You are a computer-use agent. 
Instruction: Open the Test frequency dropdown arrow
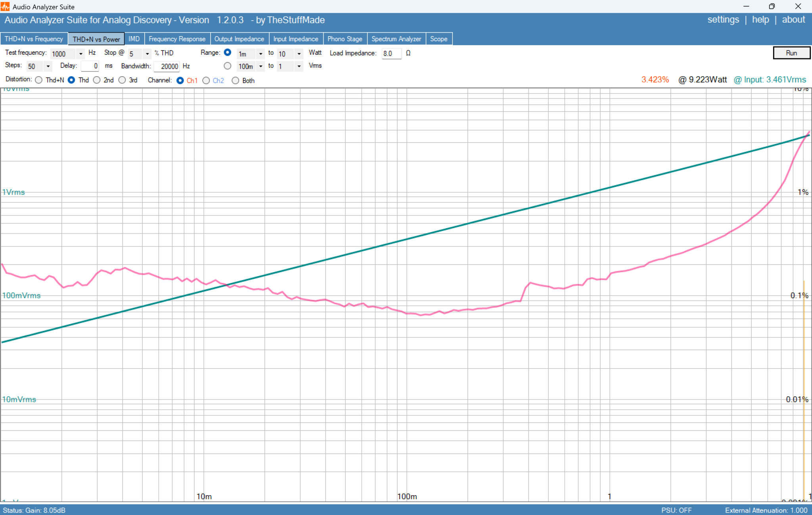point(80,54)
